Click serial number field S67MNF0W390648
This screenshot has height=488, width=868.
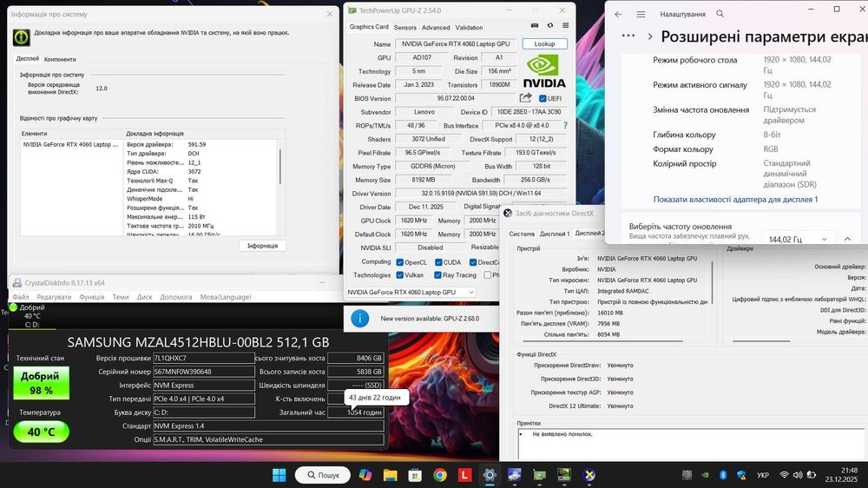[204, 372]
